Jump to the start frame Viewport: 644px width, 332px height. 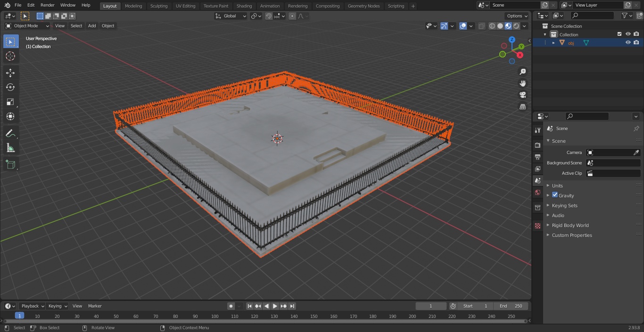[x=250, y=306]
